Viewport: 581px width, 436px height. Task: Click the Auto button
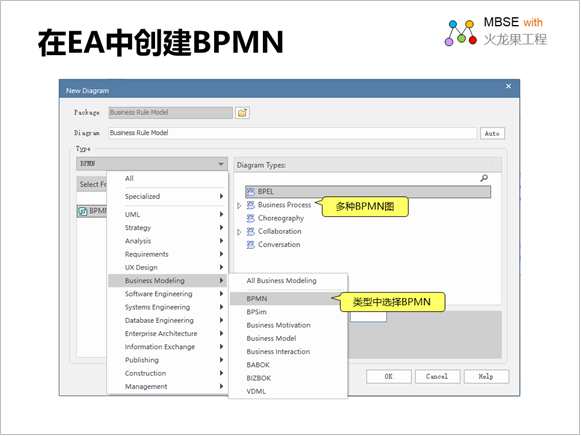(x=492, y=133)
